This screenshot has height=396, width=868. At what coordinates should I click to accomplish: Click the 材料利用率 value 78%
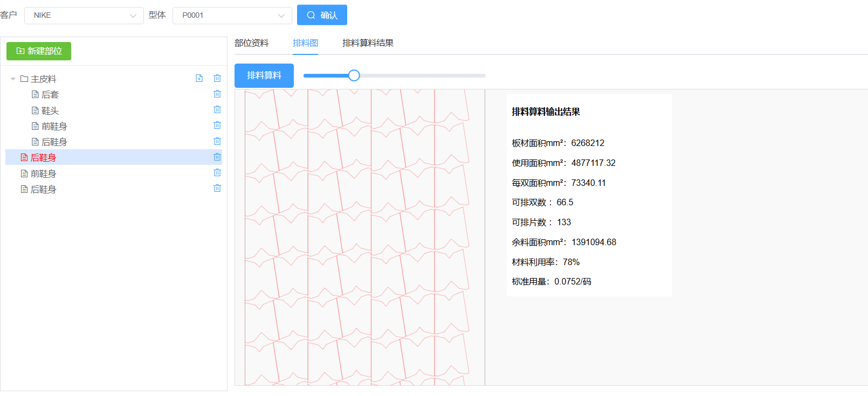pyautogui.click(x=571, y=262)
